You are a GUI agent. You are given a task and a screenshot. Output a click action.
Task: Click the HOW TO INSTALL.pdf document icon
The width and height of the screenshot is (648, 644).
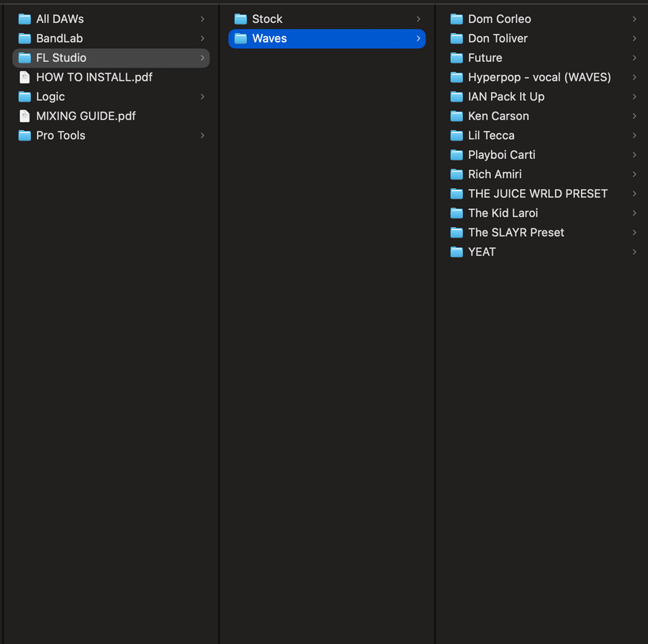[x=24, y=77]
